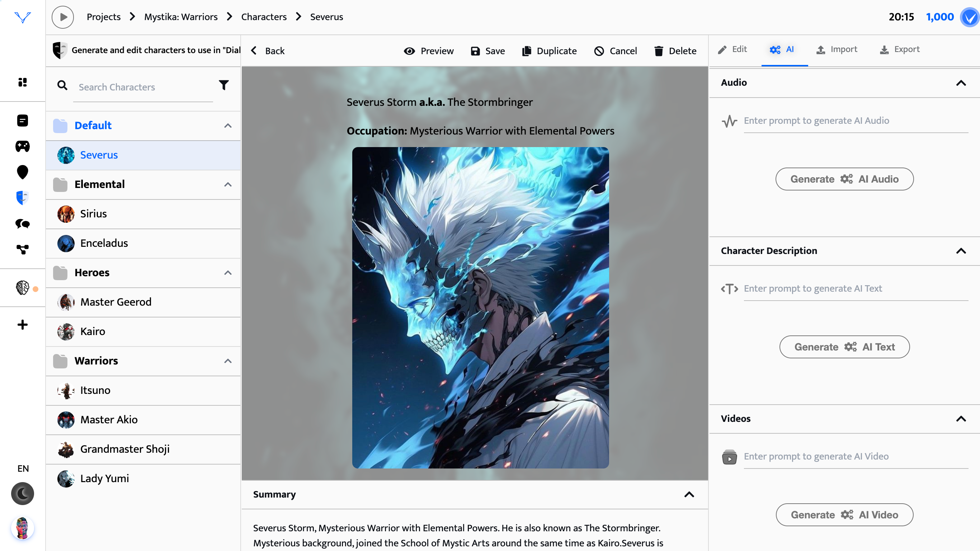
Task: Click the dashboard grid icon
Action: point(23,82)
